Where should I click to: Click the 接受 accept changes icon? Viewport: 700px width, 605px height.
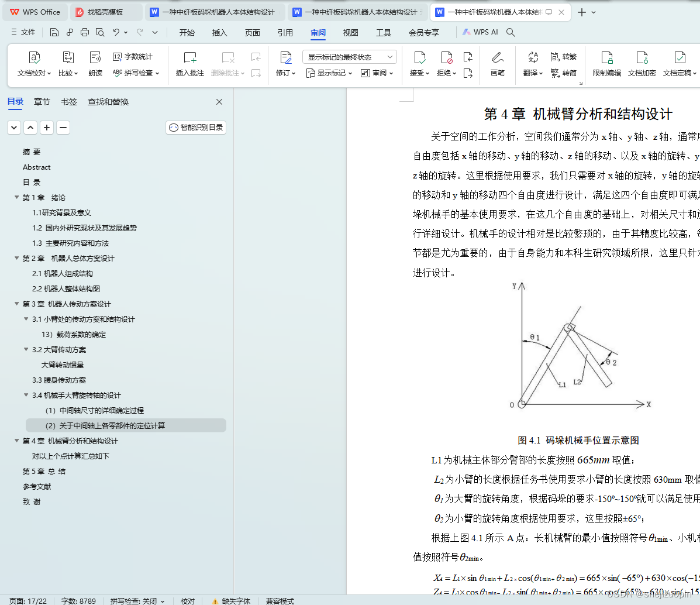coord(420,57)
